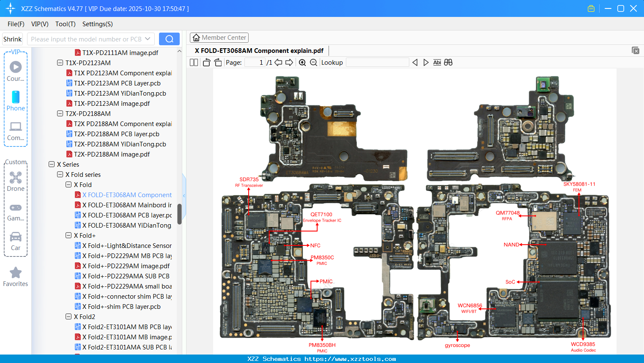Click the blue magnifier search button
644x363 pixels.
pos(169,38)
